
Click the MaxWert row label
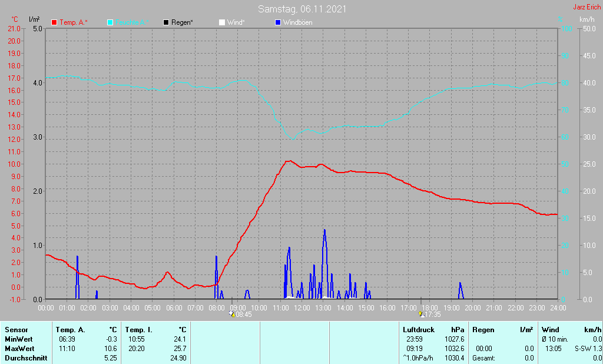coord(19,349)
